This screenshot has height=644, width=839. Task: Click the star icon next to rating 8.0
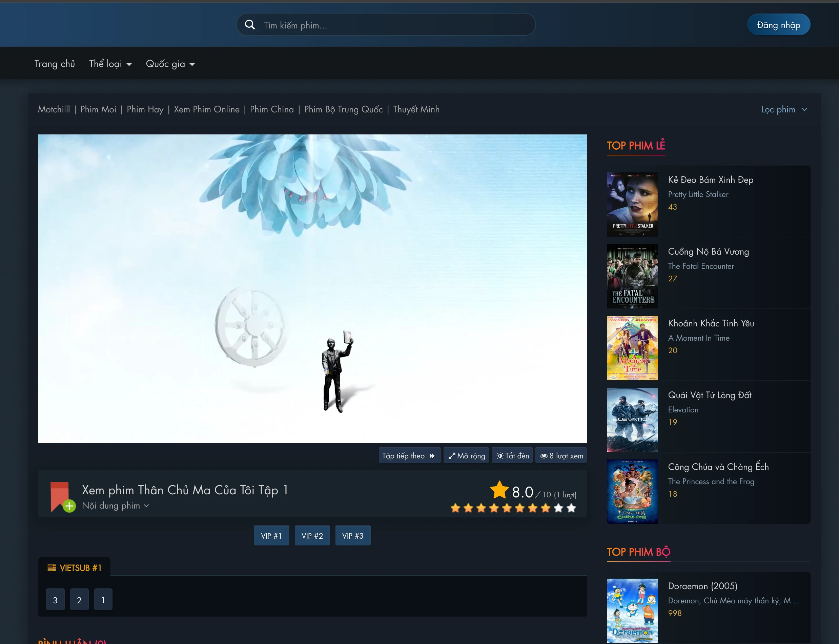(x=499, y=490)
